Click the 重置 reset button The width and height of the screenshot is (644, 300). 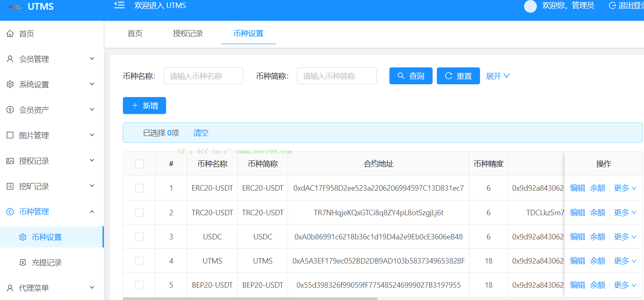(x=458, y=76)
